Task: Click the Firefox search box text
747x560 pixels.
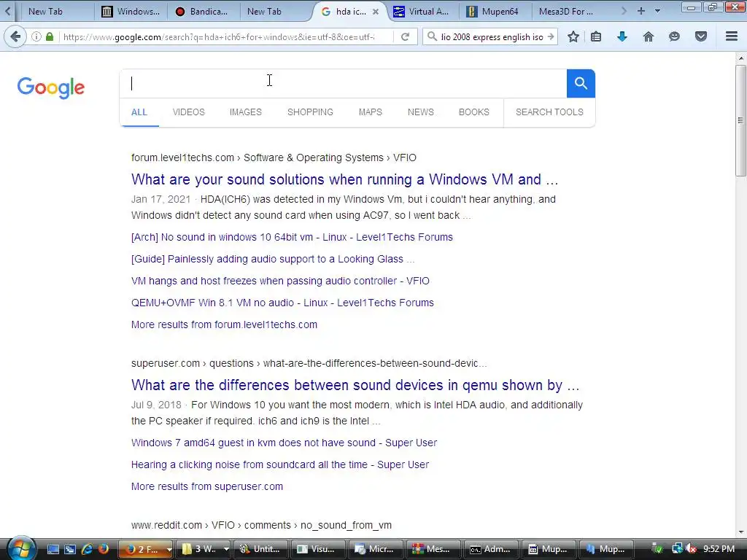Action: pos(492,36)
